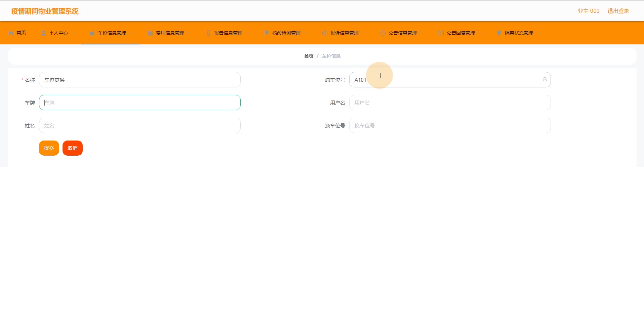Go to 首页 in the breadcrumb
Viewport: 644px width, 314px height.
pyautogui.click(x=309, y=56)
